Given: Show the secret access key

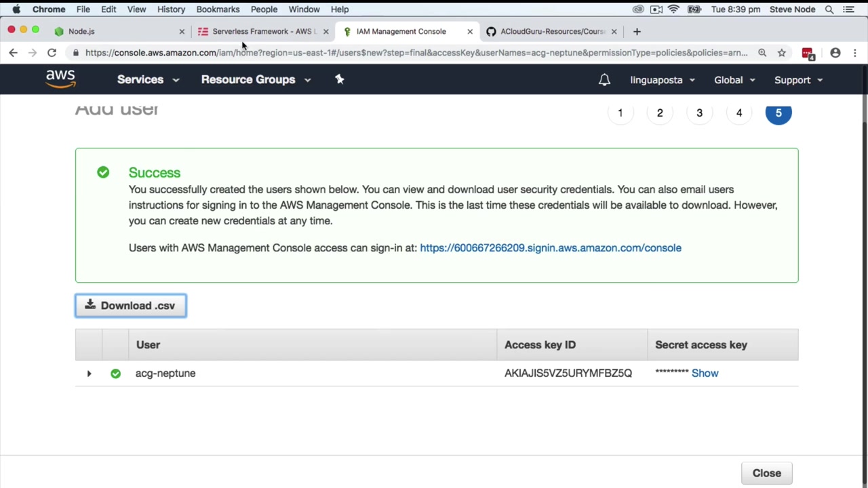Looking at the screenshot, I should (705, 373).
